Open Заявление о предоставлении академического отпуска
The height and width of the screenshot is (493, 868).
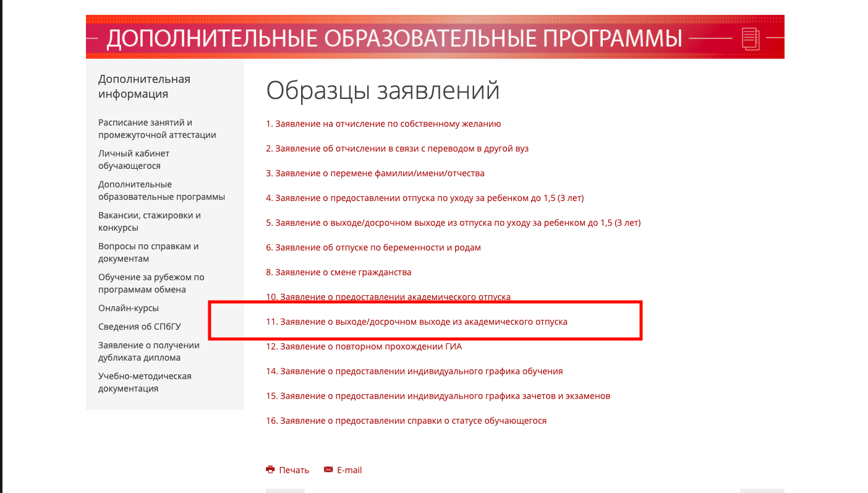tap(388, 297)
